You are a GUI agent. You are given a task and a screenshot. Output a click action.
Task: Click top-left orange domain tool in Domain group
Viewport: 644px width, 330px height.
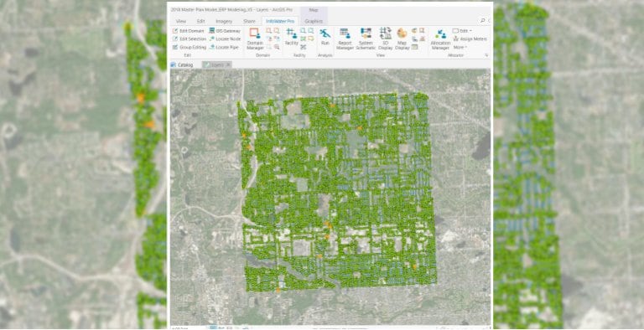(268, 31)
